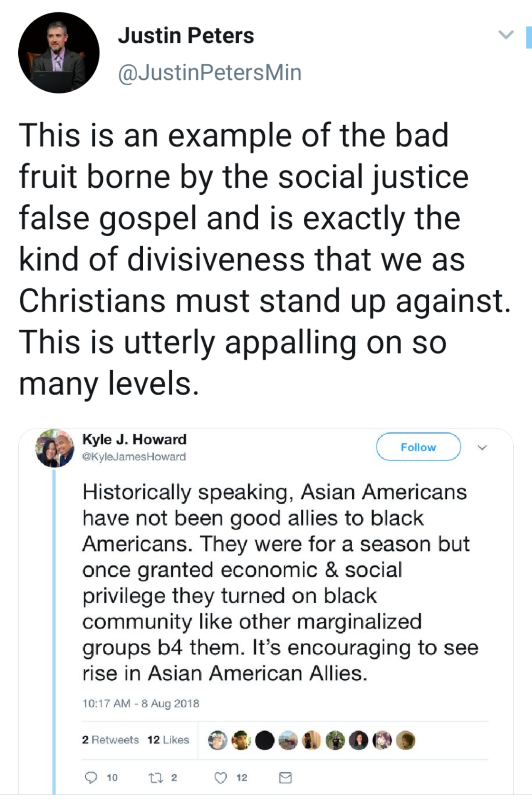Viewport: 532px width, 812px height.
Task: Like the tweet with the heart icon
Action: pos(221,778)
